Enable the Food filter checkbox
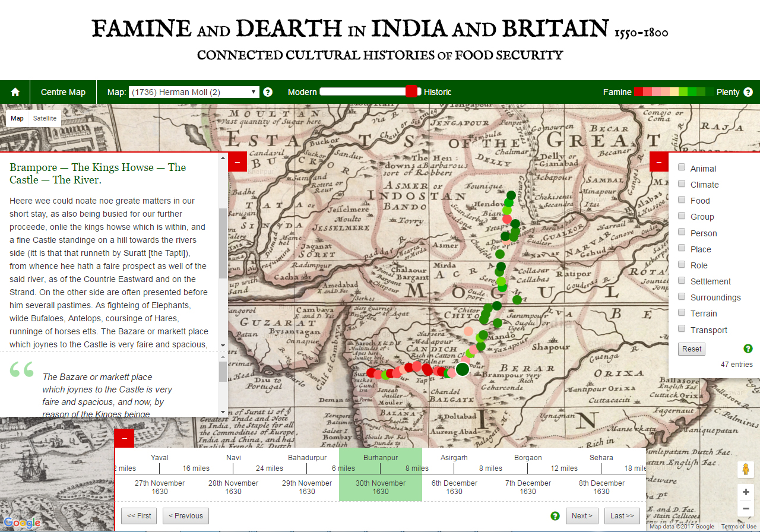Screen dimensions: 760x532 point(682,200)
